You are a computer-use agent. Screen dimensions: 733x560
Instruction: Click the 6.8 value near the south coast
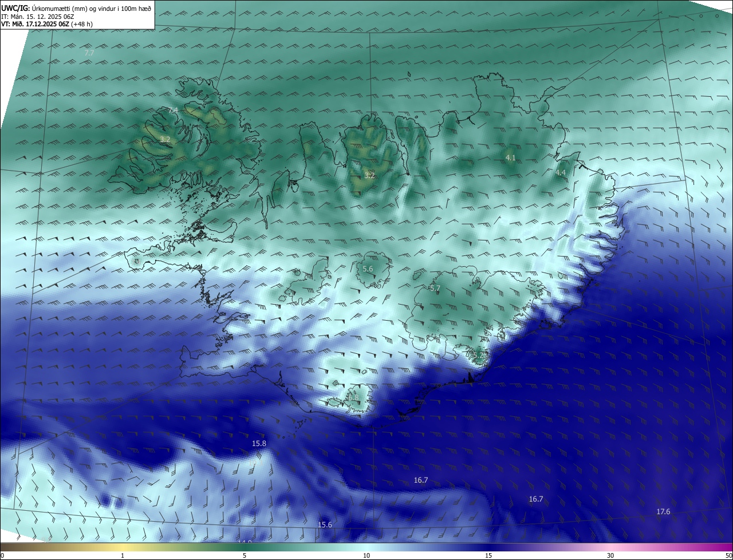pos(353,397)
